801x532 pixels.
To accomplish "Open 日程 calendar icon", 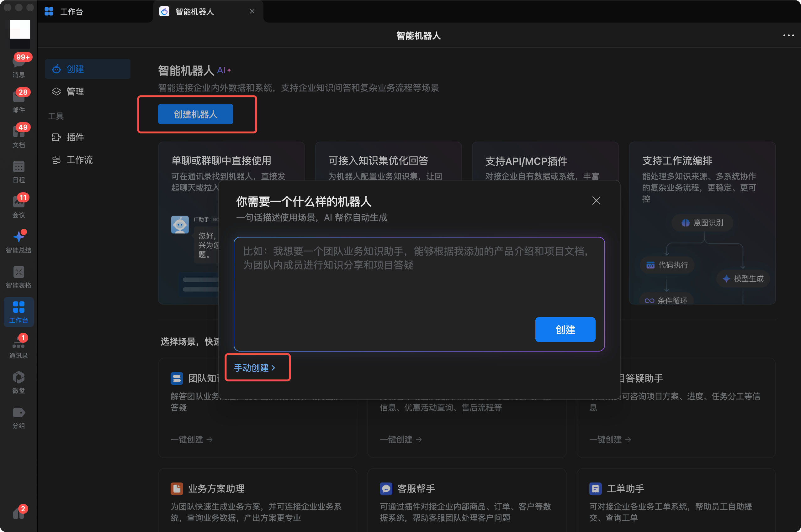I will pyautogui.click(x=19, y=171).
